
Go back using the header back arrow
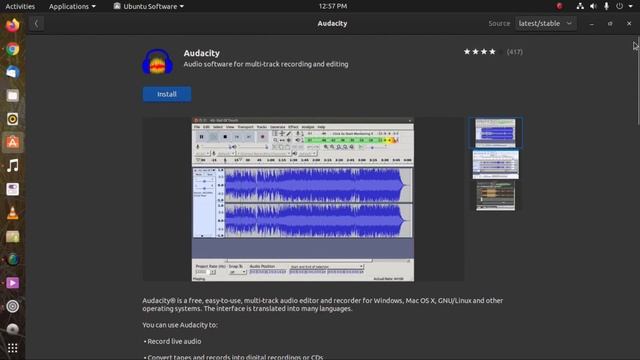click(x=36, y=24)
